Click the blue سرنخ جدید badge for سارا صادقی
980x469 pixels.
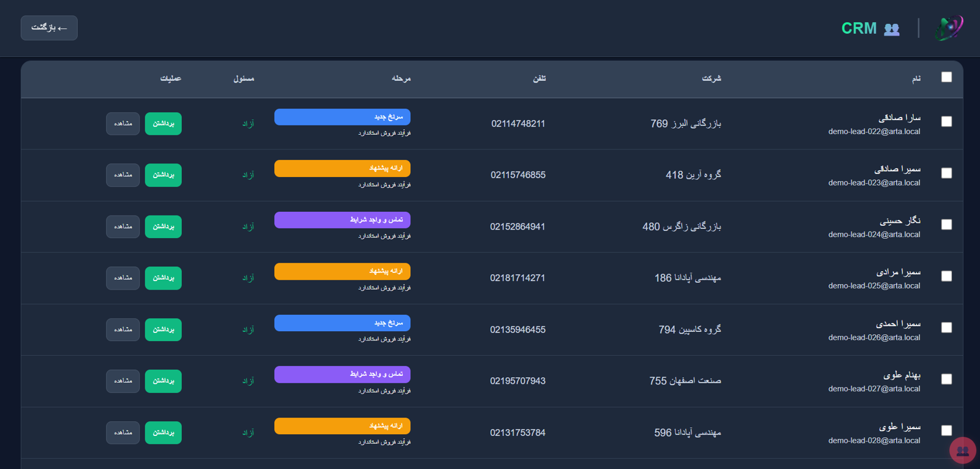pos(342,117)
